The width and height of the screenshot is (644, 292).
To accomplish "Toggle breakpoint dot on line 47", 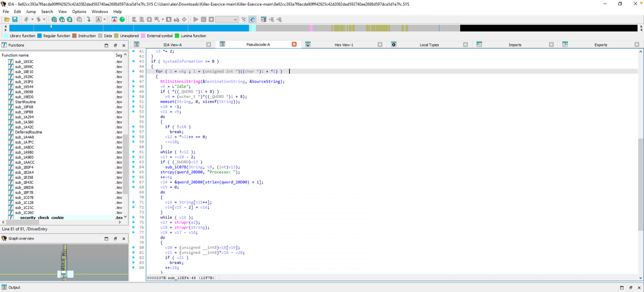I will [133, 81].
